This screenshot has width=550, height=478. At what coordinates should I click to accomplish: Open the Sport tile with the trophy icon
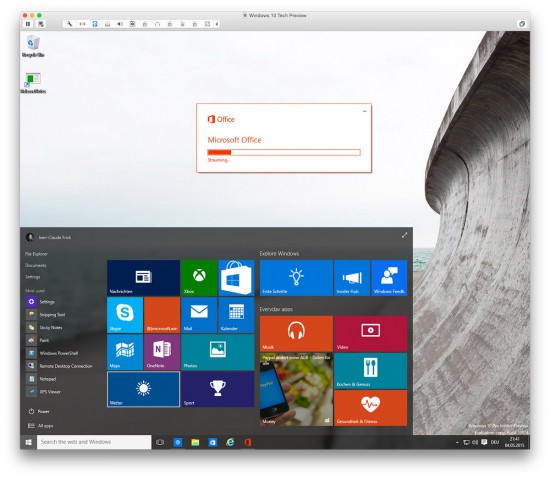[x=217, y=389]
